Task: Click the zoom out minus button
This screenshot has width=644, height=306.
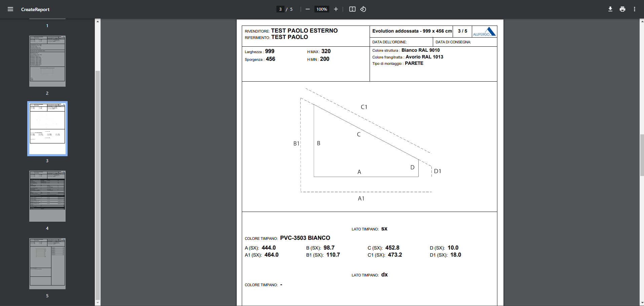Action: tap(307, 9)
